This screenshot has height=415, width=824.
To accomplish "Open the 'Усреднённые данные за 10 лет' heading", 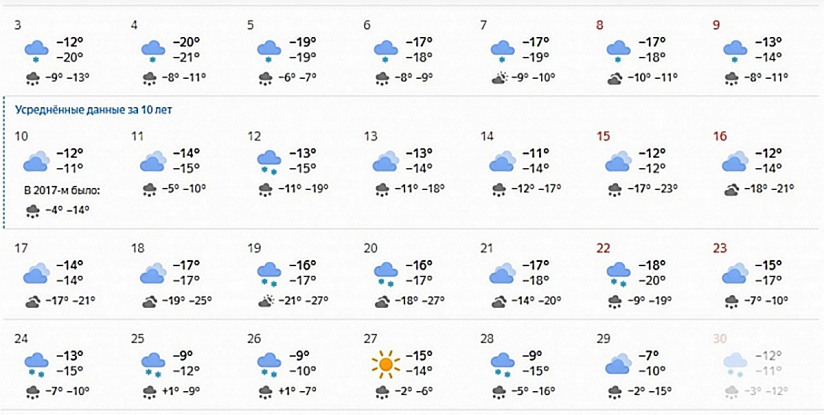I will click(94, 110).
